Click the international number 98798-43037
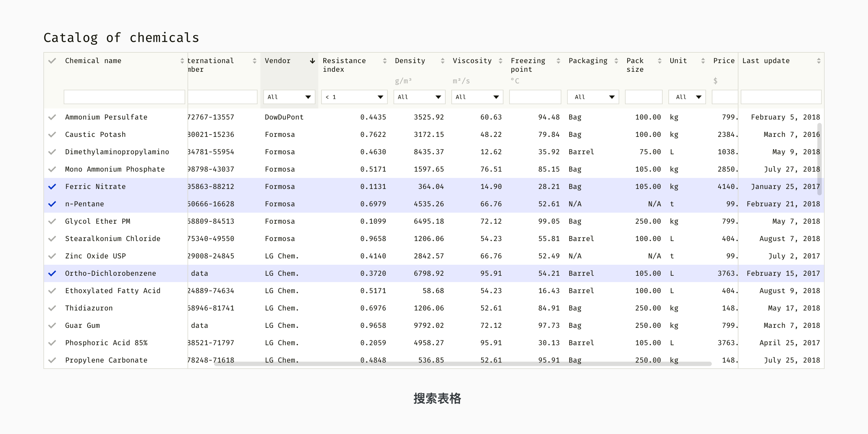This screenshot has width=868, height=434. click(x=211, y=170)
